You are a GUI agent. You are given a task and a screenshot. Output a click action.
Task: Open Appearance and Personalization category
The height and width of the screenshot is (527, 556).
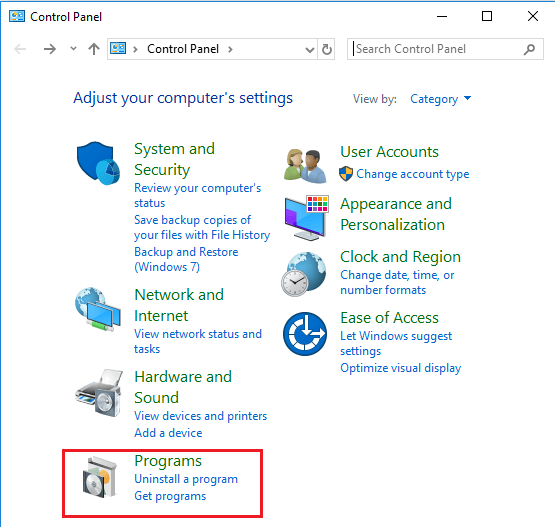pos(396,214)
